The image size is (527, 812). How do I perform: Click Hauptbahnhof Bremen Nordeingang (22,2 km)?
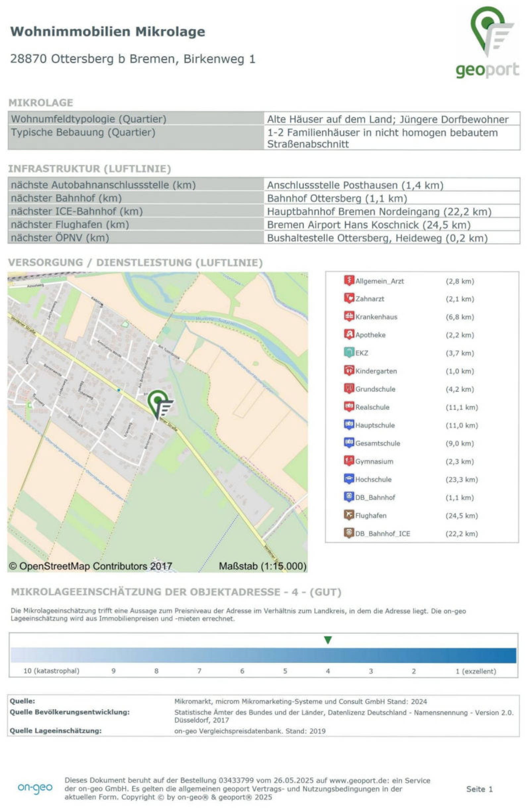tap(379, 211)
